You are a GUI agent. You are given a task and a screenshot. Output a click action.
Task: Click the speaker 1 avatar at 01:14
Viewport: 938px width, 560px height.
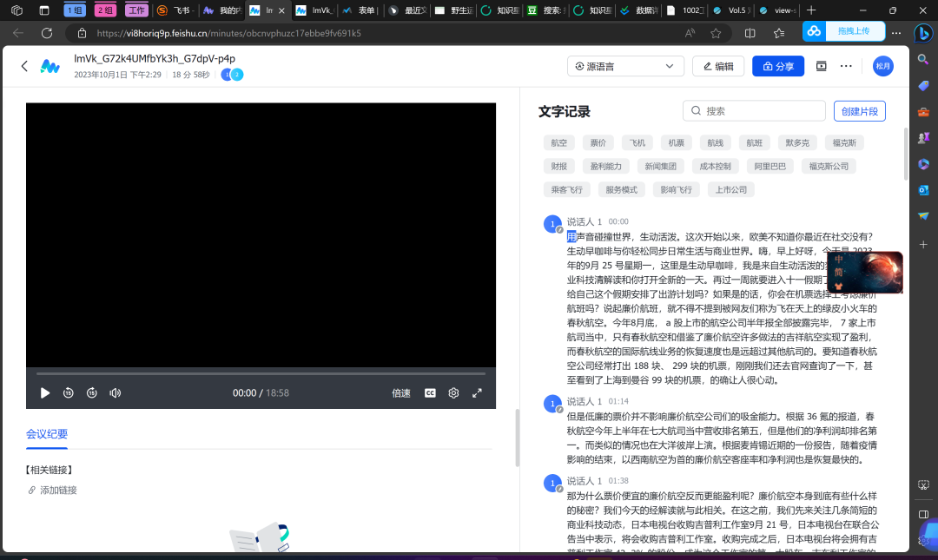(x=552, y=404)
